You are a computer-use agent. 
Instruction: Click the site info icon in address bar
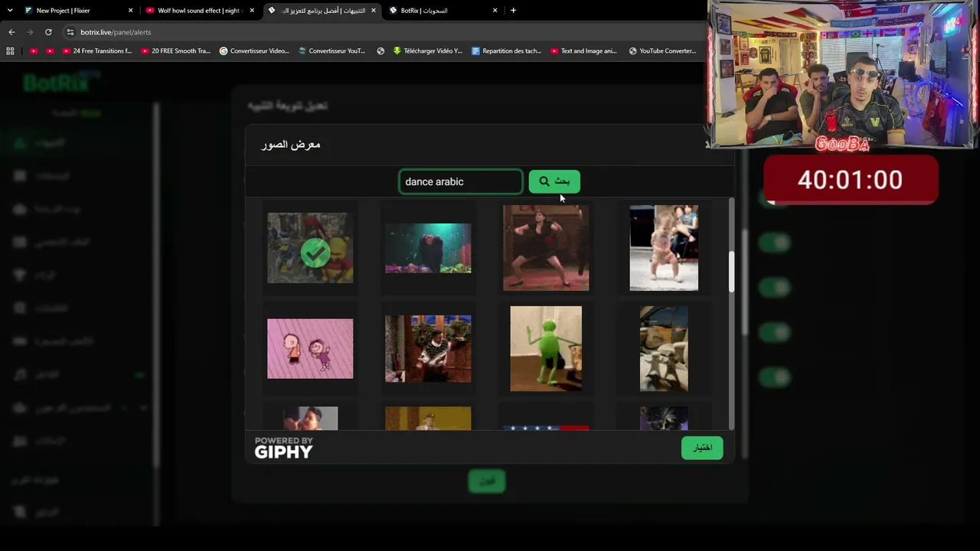pos(70,32)
